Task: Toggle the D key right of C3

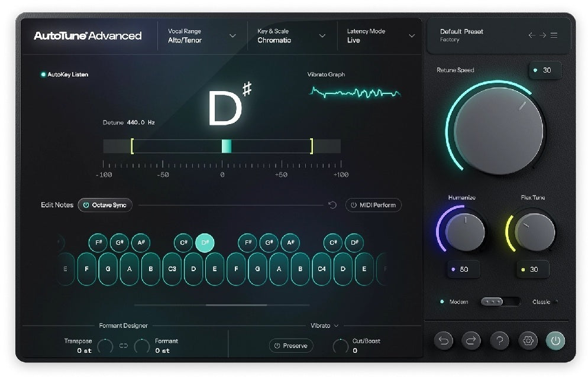Action: pos(193,269)
